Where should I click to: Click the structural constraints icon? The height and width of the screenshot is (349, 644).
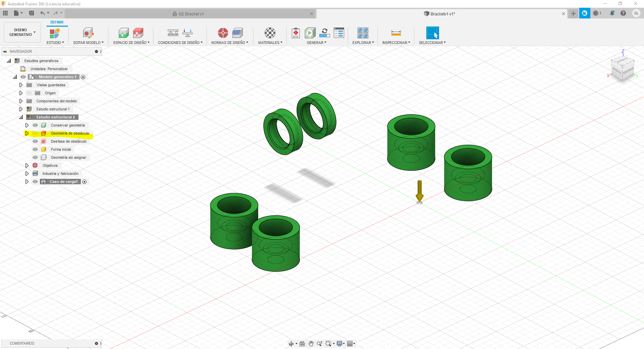pyautogui.click(x=173, y=33)
